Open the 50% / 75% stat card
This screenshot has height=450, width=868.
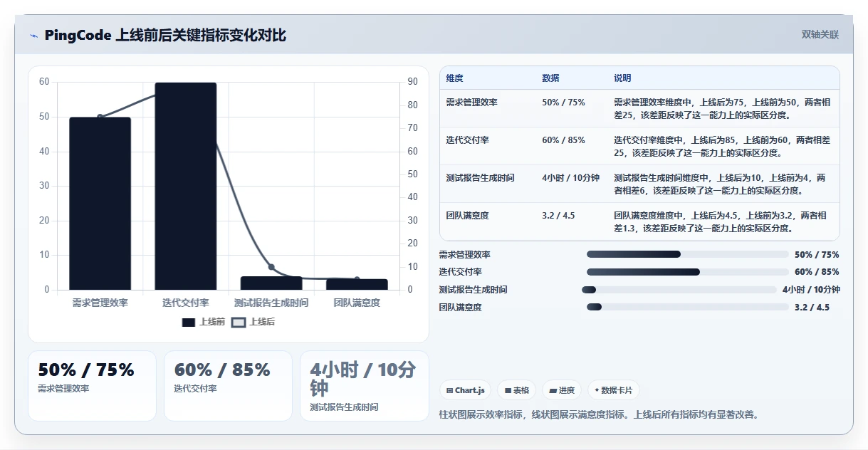coord(92,386)
